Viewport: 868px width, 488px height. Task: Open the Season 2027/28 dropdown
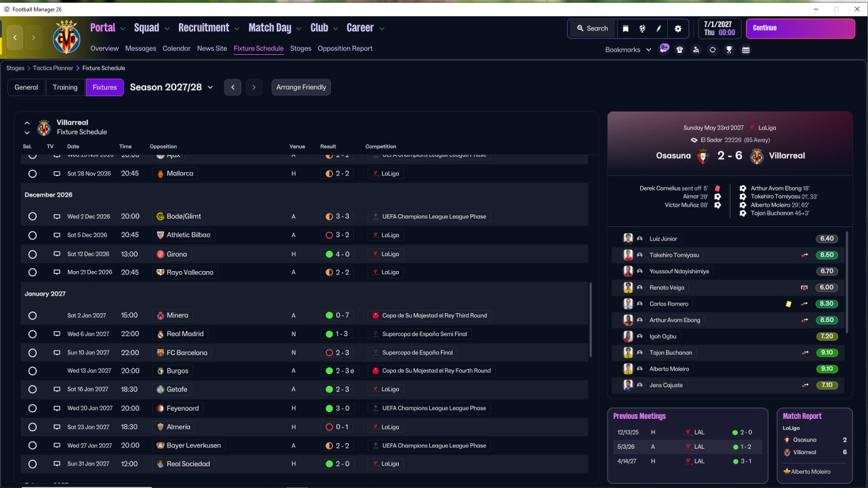(x=172, y=87)
